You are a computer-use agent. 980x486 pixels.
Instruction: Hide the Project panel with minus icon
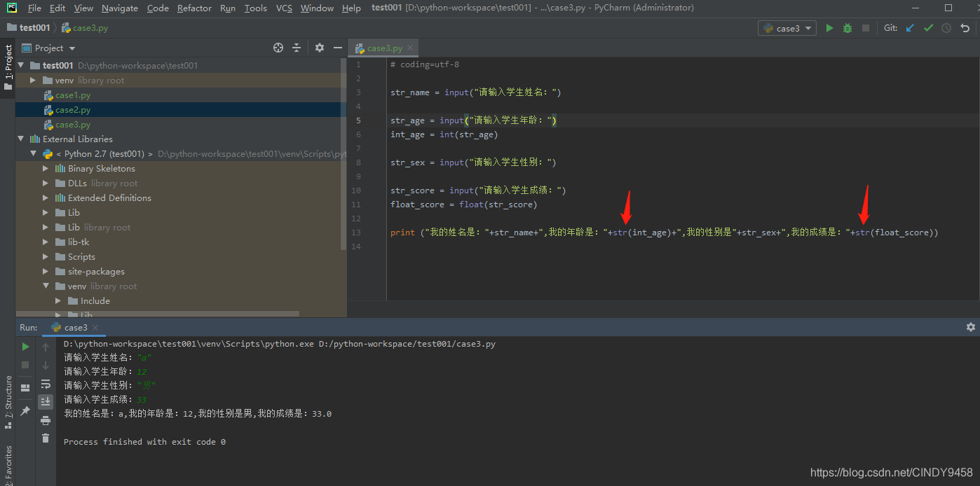coord(338,48)
